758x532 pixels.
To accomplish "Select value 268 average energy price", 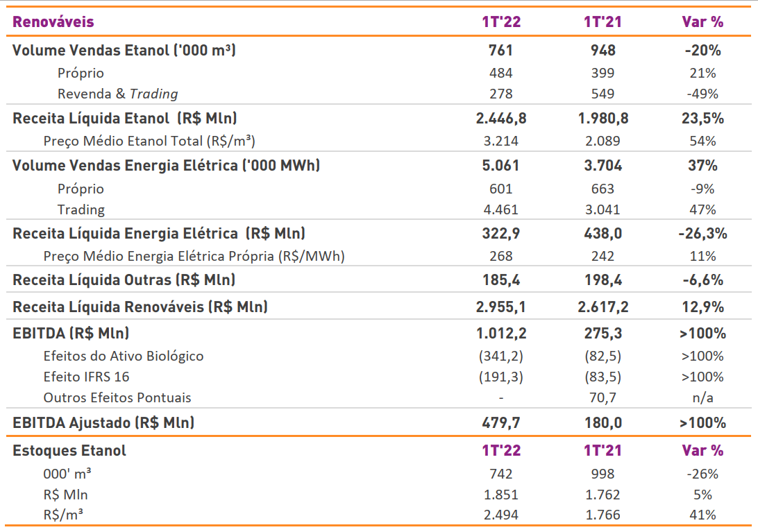I will [501, 256].
